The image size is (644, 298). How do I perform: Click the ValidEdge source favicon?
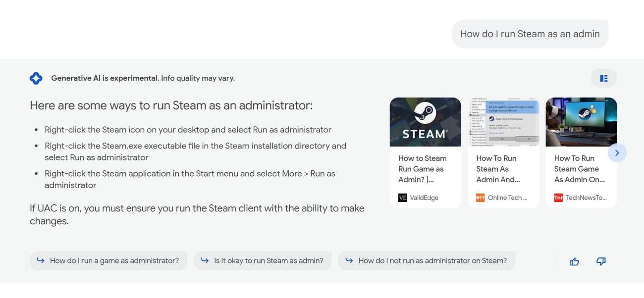click(x=402, y=198)
